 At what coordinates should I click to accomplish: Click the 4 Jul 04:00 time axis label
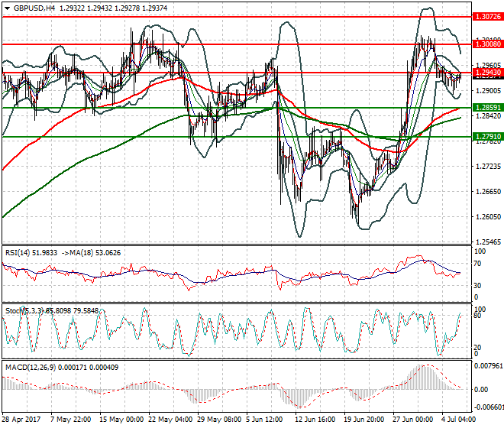[x=458, y=420]
